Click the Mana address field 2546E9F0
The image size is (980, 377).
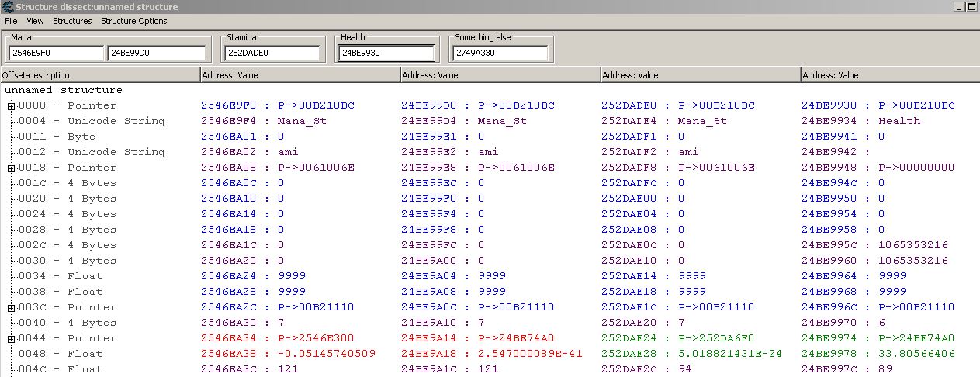55,53
